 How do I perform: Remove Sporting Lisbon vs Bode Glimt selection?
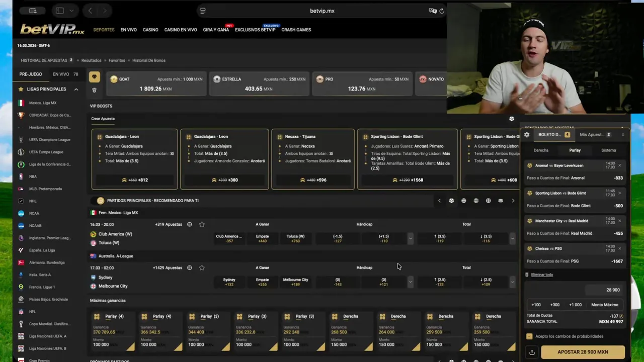[x=619, y=193]
